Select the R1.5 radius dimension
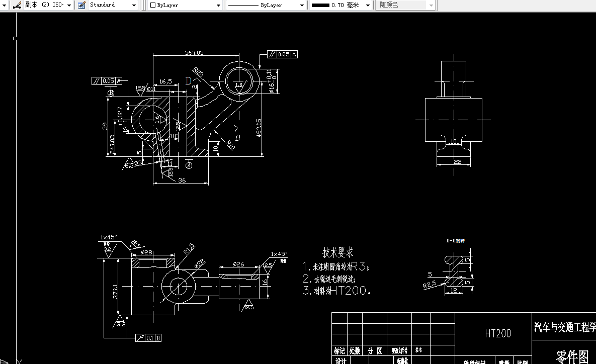The height and width of the screenshot is (364, 596). [x=189, y=248]
